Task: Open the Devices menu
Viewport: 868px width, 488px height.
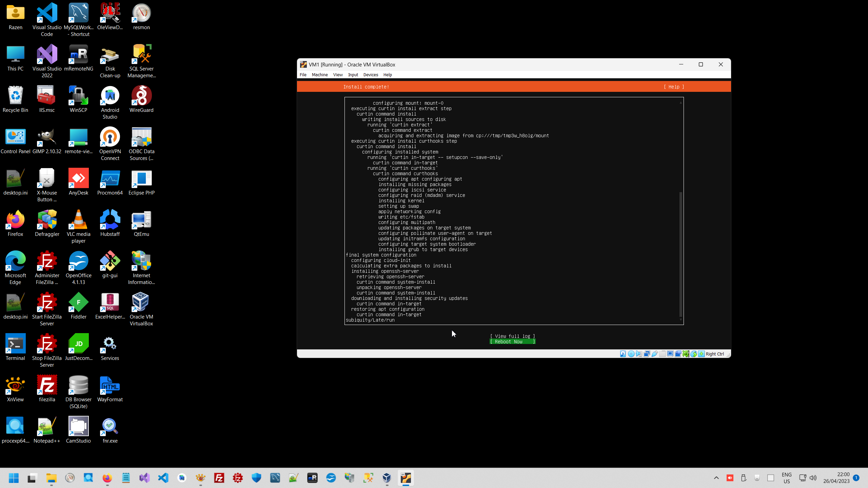Action: click(370, 75)
